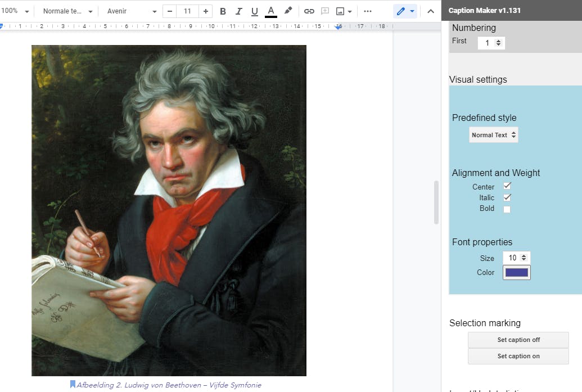The width and height of the screenshot is (582, 392).
Task: Click the Alignment and Weight heading
Action: point(496,173)
